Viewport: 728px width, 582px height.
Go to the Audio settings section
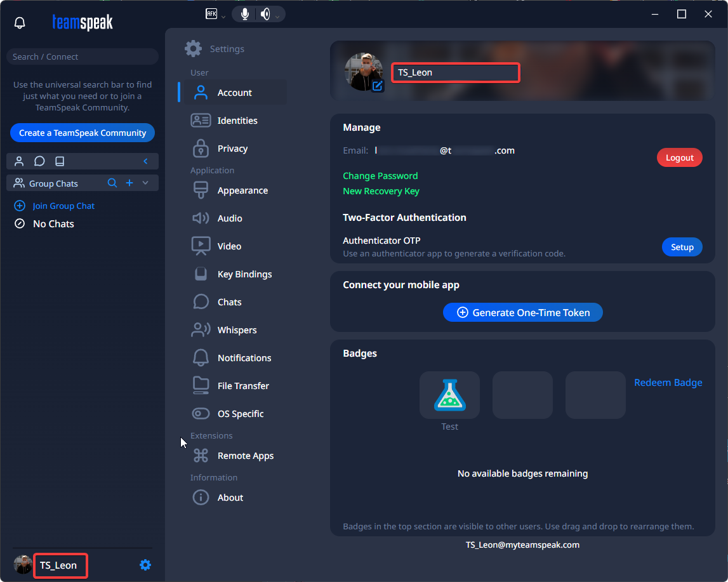[x=230, y=218]
